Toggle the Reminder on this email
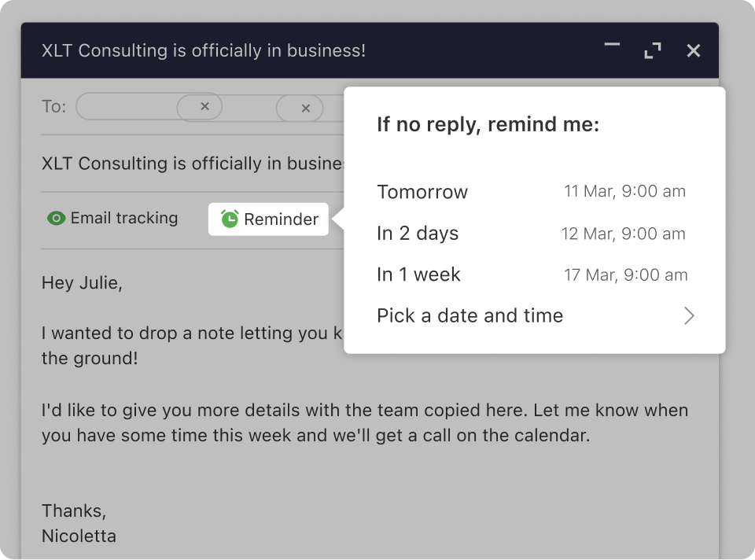This screenshot has width=755, height=560. click(267, 219)
